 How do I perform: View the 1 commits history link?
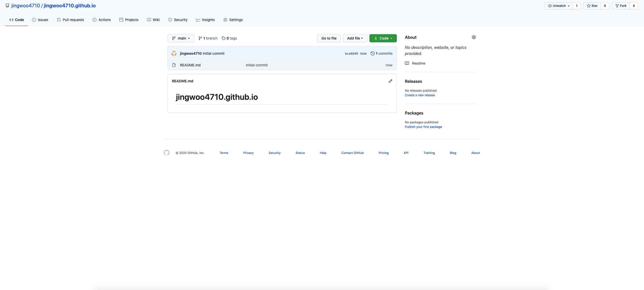click(x=382, y=53)
